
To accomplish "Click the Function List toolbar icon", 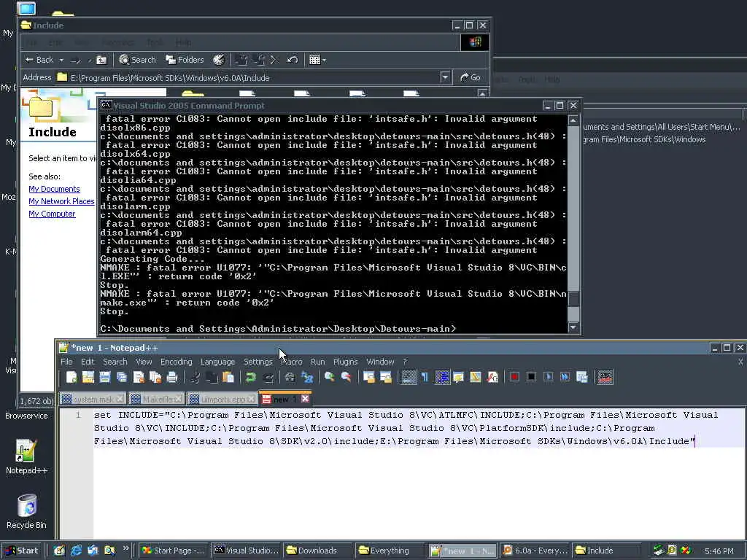I will coord(492,377).
